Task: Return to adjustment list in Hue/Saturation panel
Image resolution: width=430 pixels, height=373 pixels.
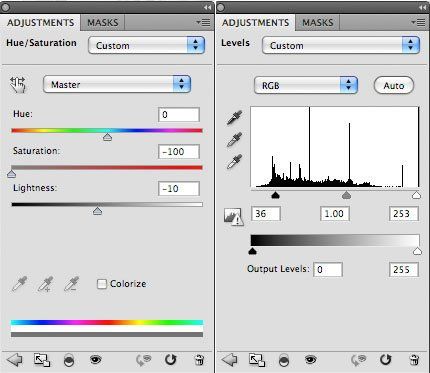Action: click(x=15, y=360)
